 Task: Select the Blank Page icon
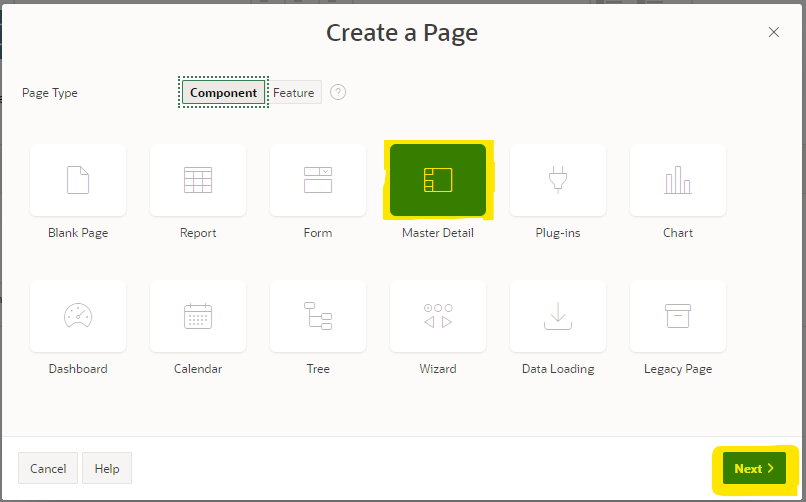click(78, 180)
